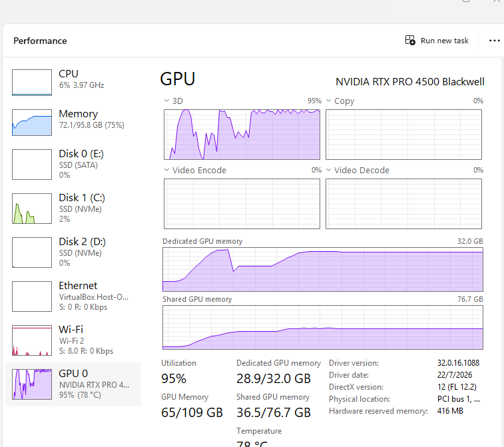Image resolution: width=504 pixels, height=447 pixels.
Task: Select the Wi-Fi 2 network entry
Action: (73, 340)
